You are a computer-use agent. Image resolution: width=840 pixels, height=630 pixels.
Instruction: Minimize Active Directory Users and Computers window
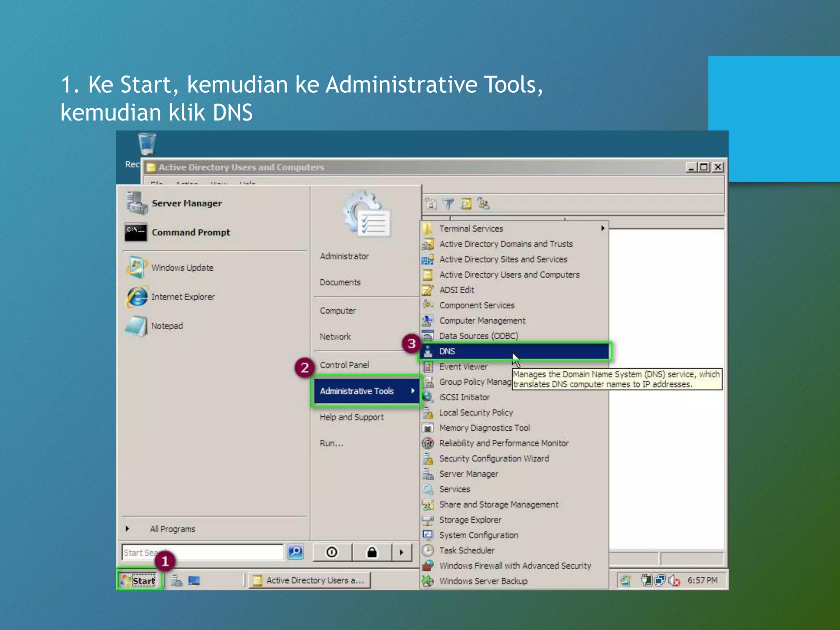[x=692, y=167]
